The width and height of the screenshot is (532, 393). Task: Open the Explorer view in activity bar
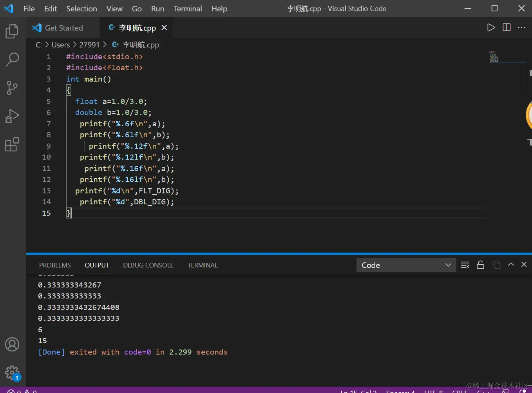(12, 31)
